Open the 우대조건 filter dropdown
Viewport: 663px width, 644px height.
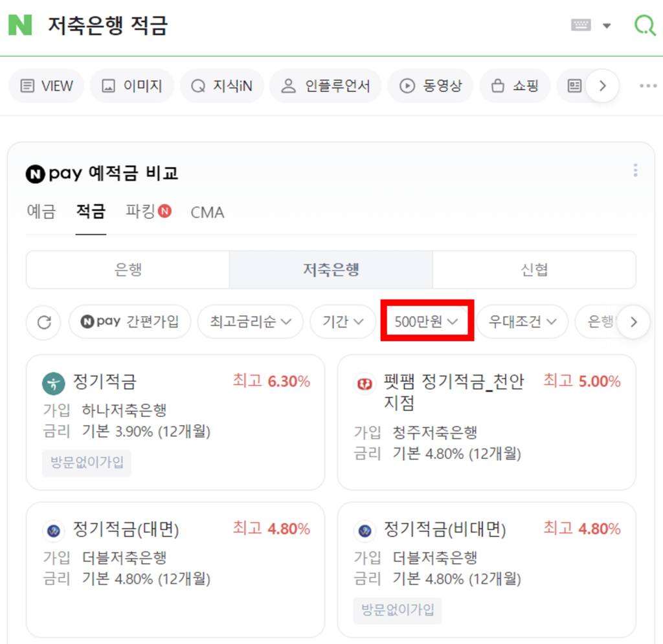point(523,322)
